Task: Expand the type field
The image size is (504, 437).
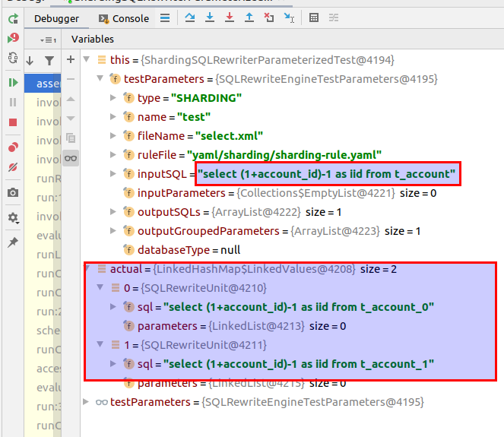Action: (113, 97)
